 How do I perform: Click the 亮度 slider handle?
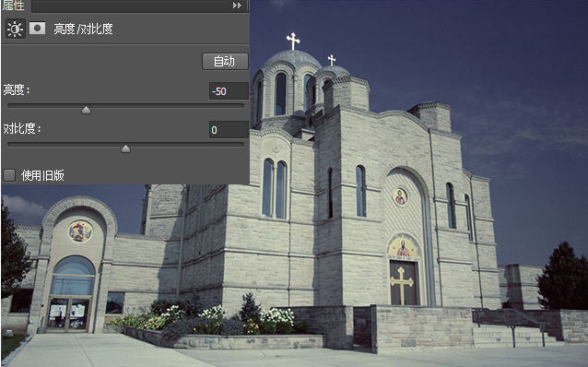pyautogui.click(x=86, y=110)
